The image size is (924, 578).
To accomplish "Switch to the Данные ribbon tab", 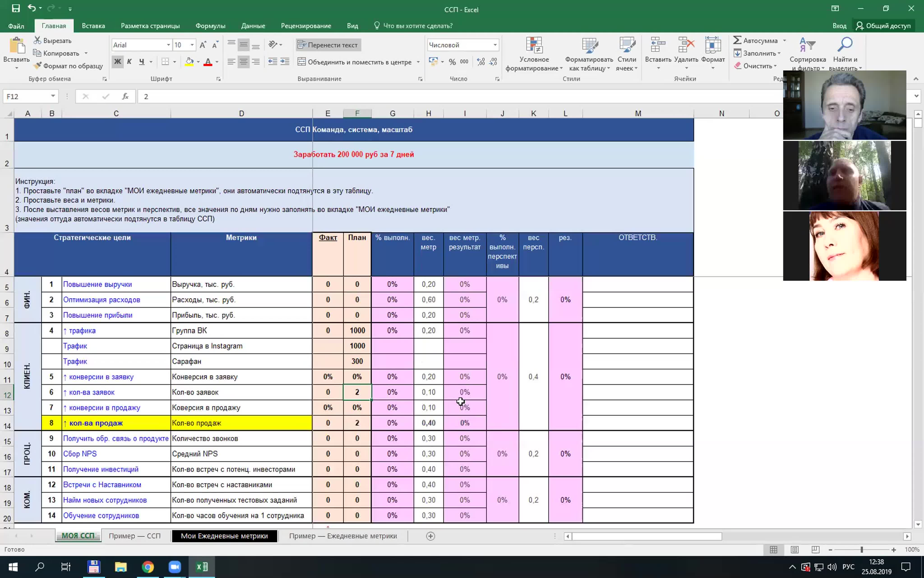I will coord(253,26).
